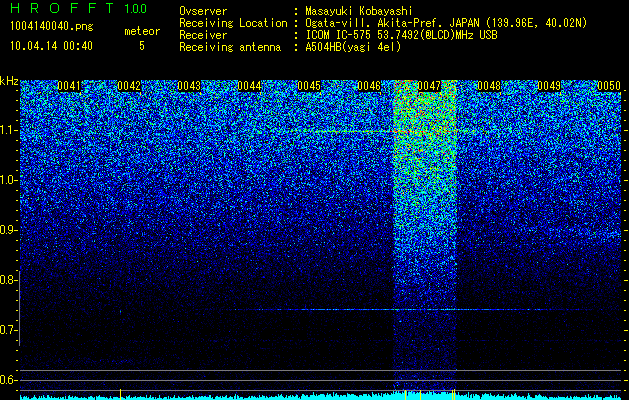Click observer name Masayuki Kobayashi
629x400 pixels.
point(359,11)
